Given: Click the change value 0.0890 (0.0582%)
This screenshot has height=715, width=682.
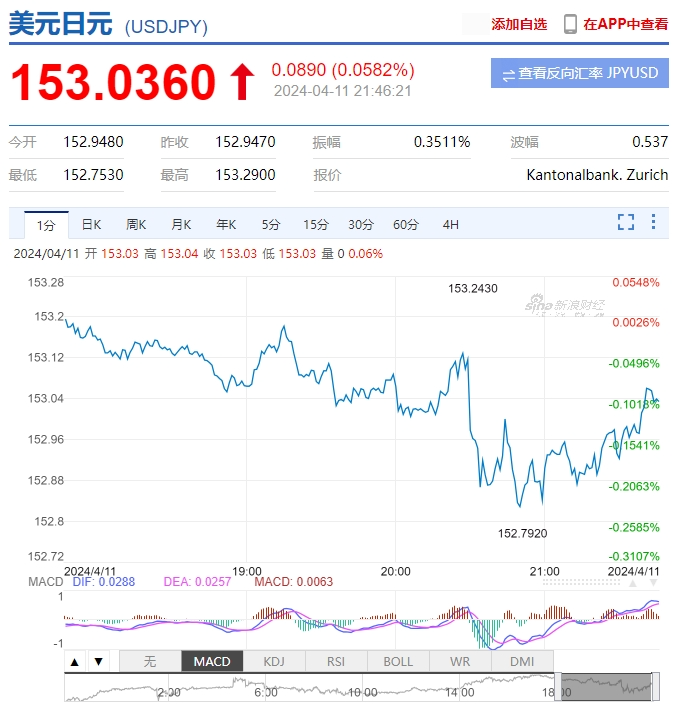Looking at the screenshot, I should 343,70.
